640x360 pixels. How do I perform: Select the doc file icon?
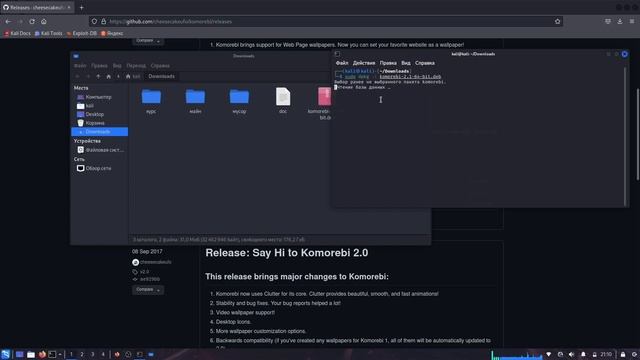point(283,97)
